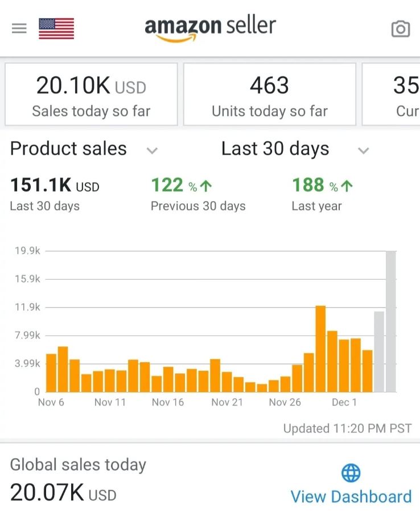The height and width of the screenshot is (515, 420).
Task: Open the View Dashboard link
Action: coord(351,496)
